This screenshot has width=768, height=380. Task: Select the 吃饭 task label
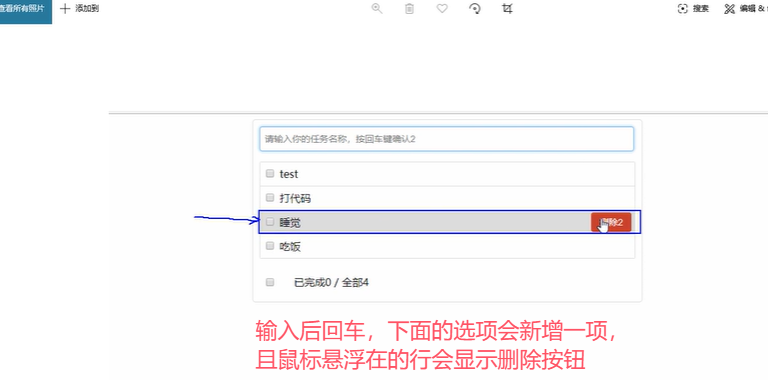pyautogui.click(x=290, y=247)
